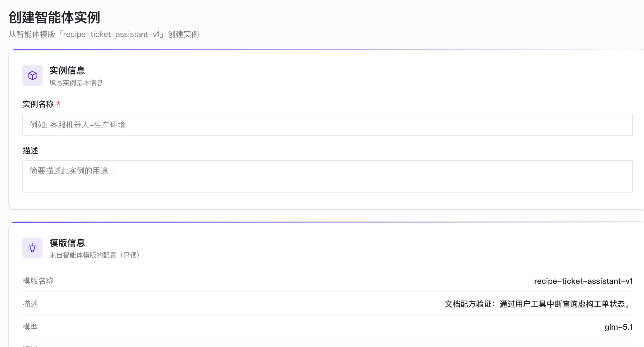Select the template name value recipe-ticket-assistant-v1
The image size is (644, 347).
coord(583,281)
